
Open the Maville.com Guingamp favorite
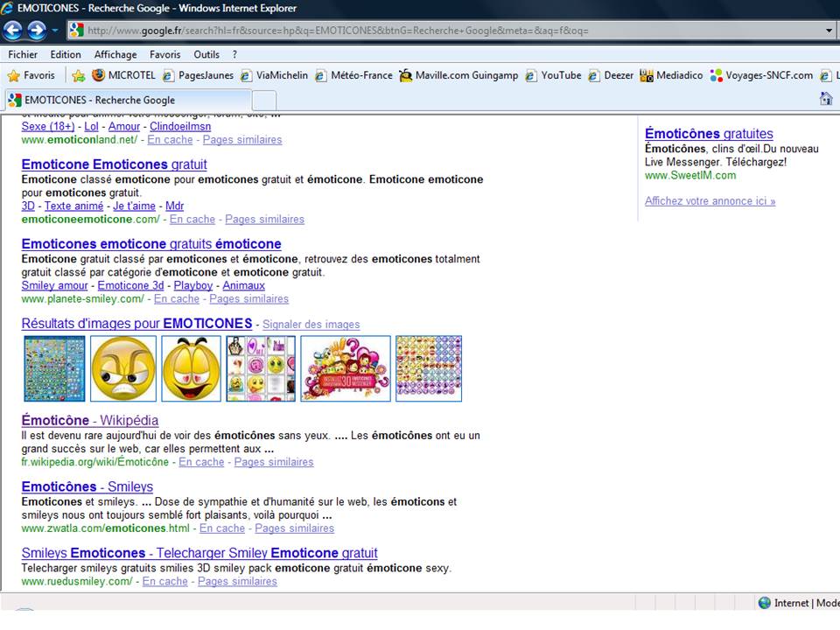click(x=459, y=75)
